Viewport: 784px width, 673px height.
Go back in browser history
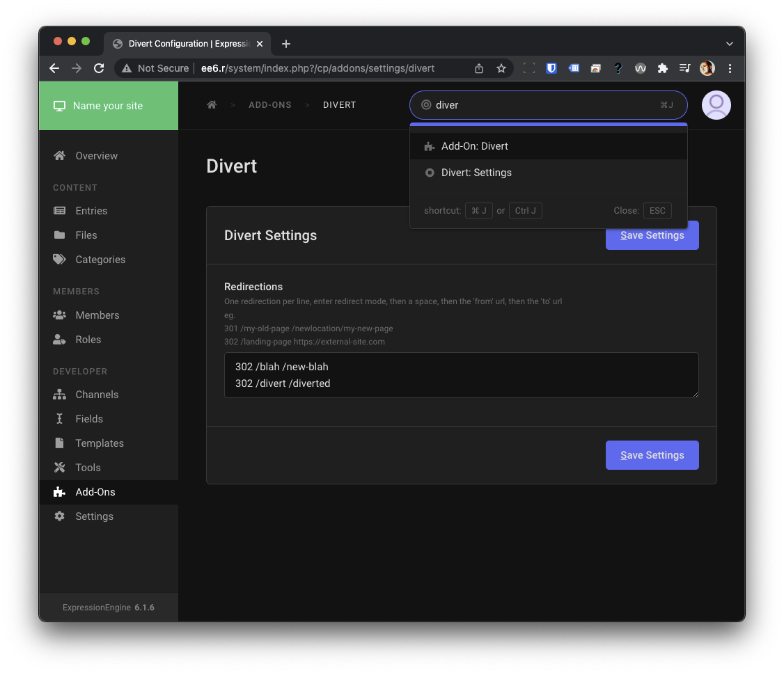click(54, 68)
